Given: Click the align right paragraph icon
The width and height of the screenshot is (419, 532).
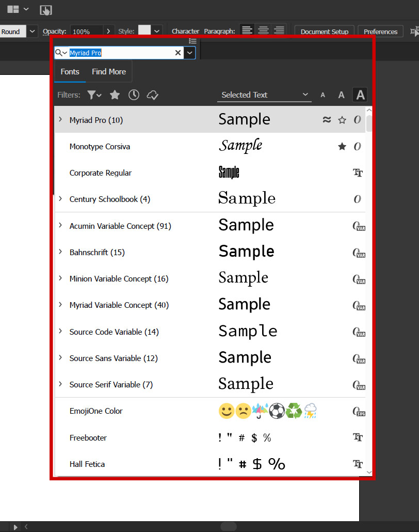Looking at the screenshot, I should click(280, 29).
